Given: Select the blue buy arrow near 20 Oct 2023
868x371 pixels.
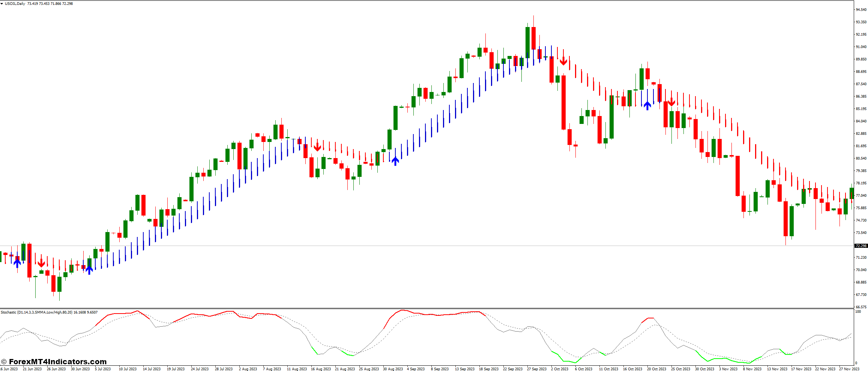Looking at the screenshot, I should [647, 105].
